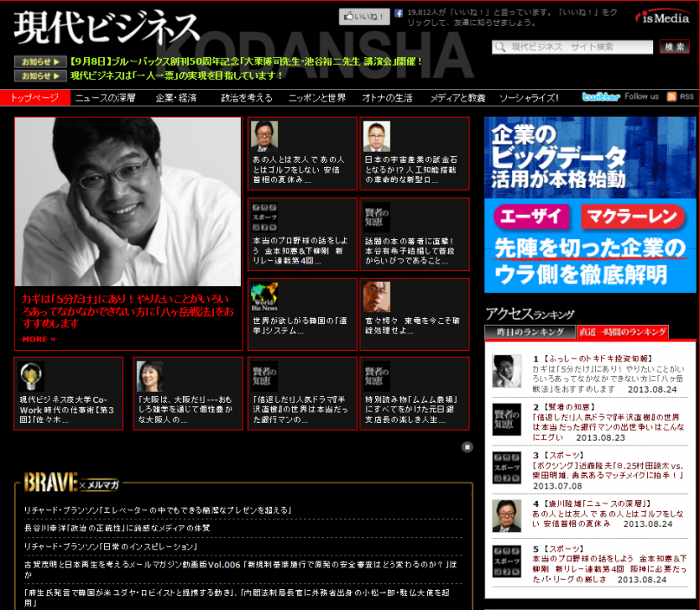Open the 企業のビッグデータ活用 advertisement banner
The width and height of the screenshot is (700, 610).
click(590, 204)
